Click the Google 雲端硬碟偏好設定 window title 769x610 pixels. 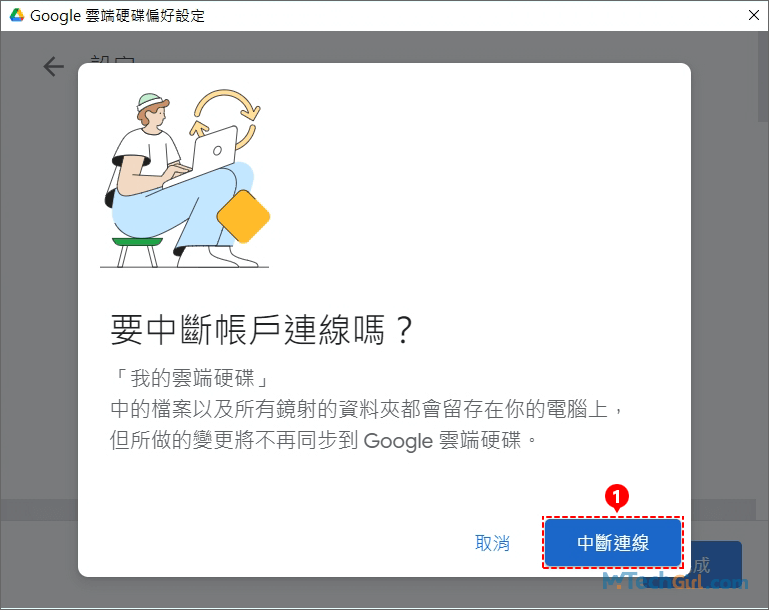(117, 16)
